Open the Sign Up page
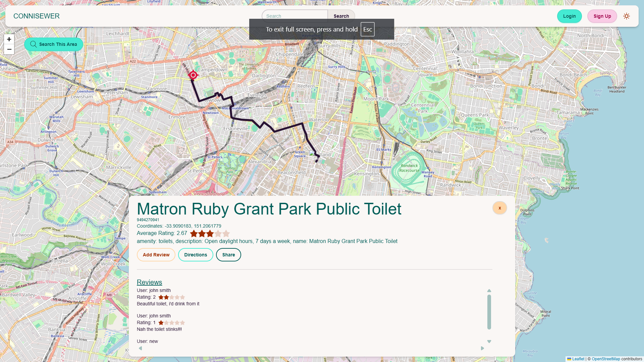The height and width of the screenshot is (362, 644). click(602, 16)
